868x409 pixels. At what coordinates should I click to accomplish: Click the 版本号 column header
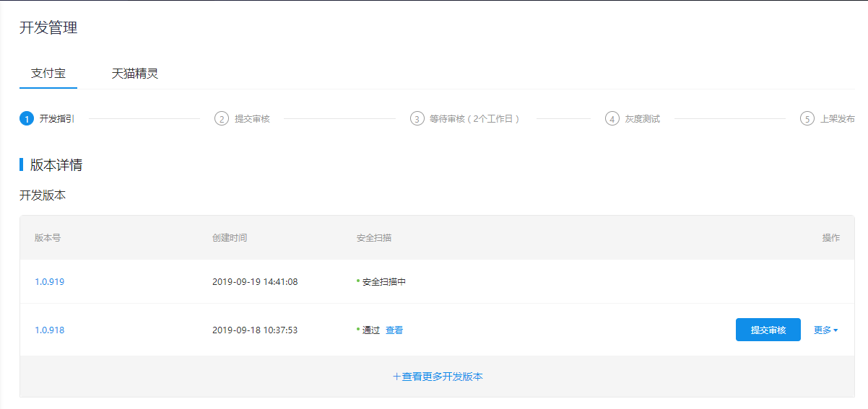(48, 238)
